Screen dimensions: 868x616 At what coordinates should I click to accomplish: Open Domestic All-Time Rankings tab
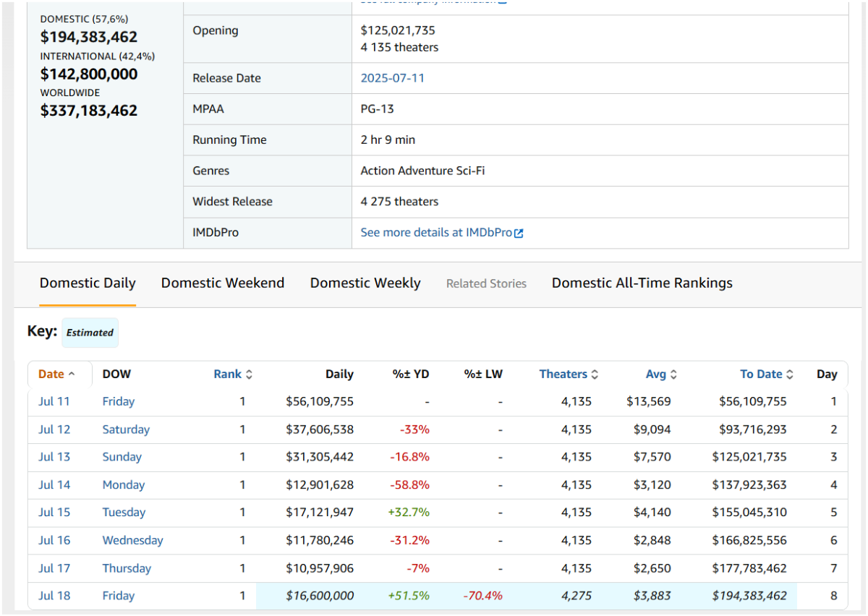pos(642,283)
